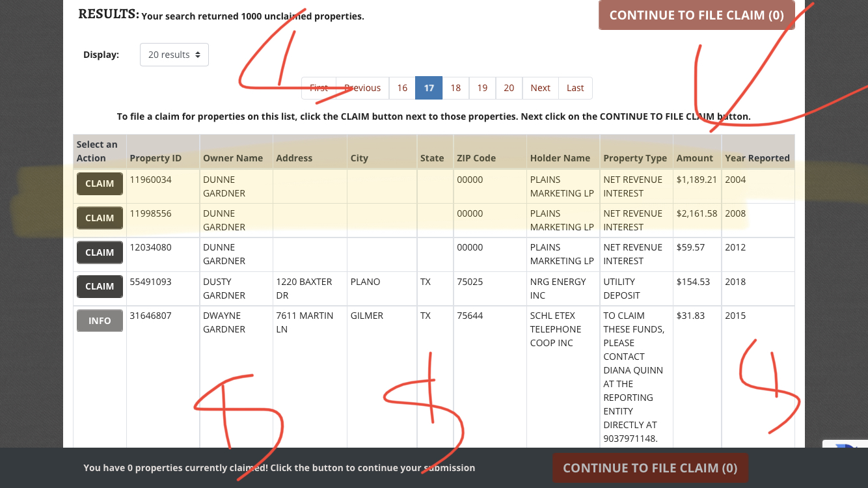
Task: Claim property 11998556
Action: point(100,218)
